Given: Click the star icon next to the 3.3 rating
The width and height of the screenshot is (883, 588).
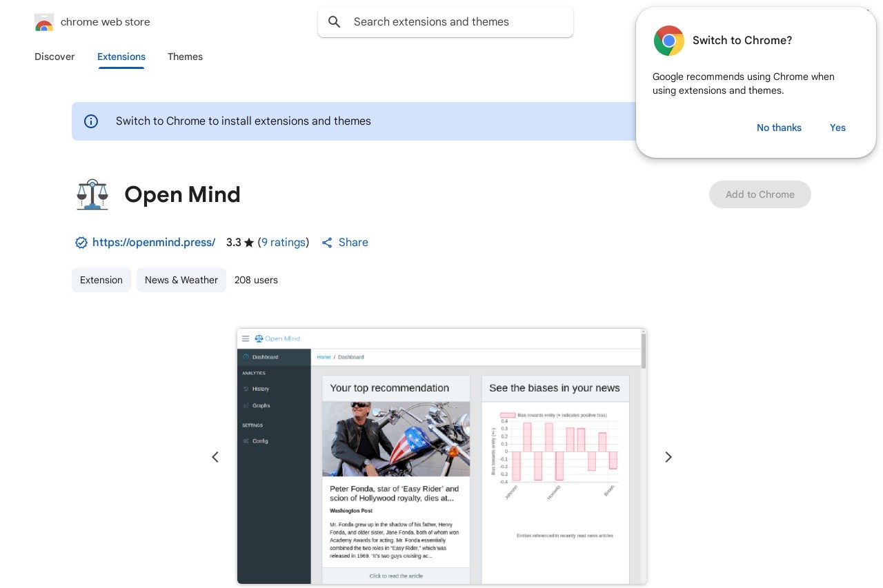Looking at the screenshot, I should coord(249,243).
